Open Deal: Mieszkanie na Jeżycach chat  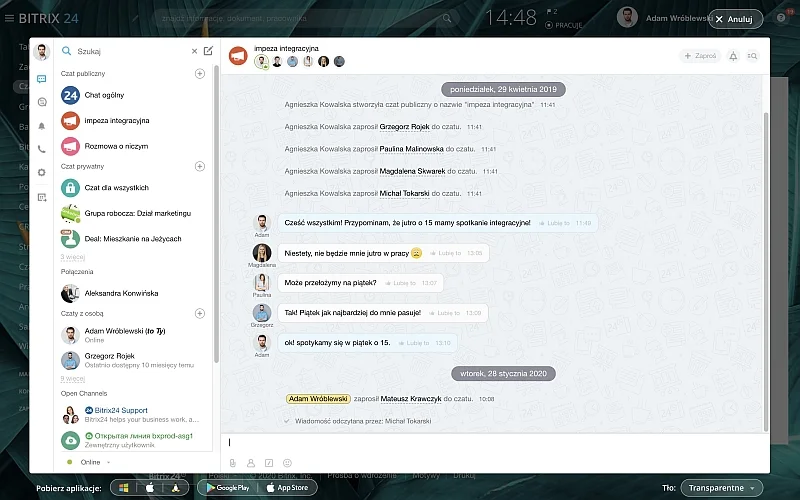click(x=133, y=238)
